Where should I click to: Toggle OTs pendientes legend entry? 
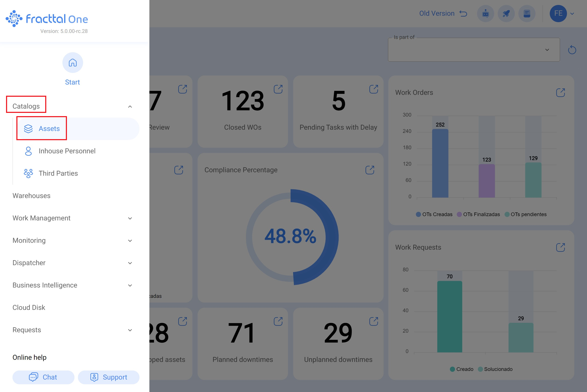(x=525, y=214)
